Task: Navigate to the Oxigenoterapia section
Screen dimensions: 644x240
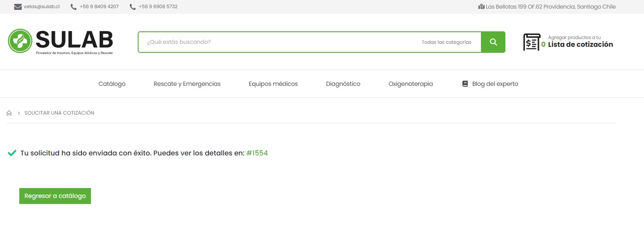Action: [x=411, y=84]
